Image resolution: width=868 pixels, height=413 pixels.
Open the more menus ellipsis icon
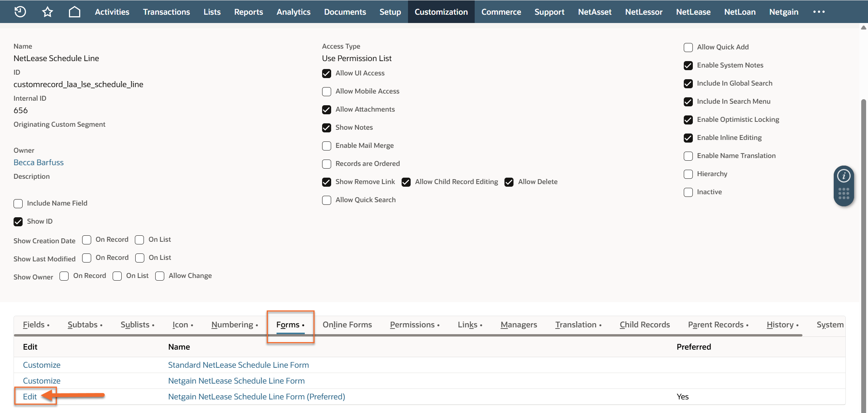(819, 12)
